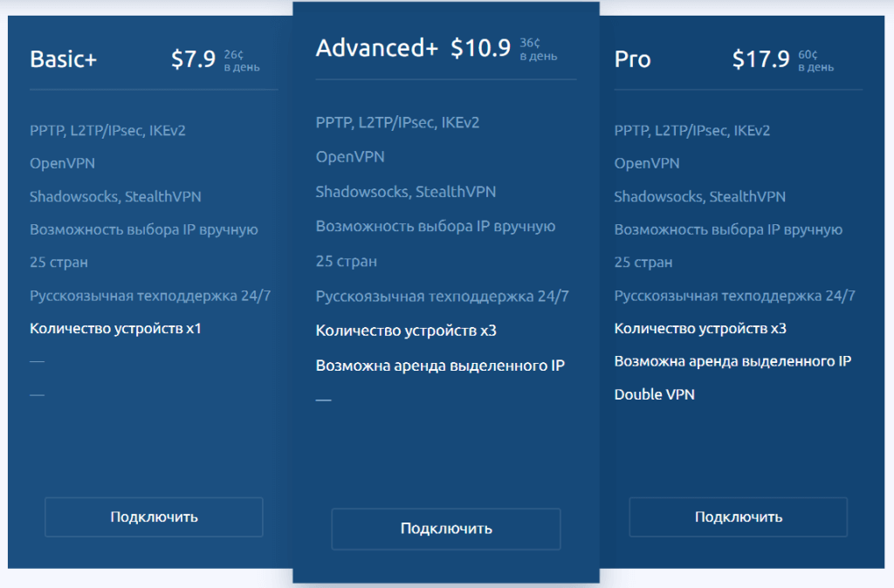The height and width of the screenshot is (588, 894).
Task: Click the 60¢ в день label
Action: click(815, 59)
